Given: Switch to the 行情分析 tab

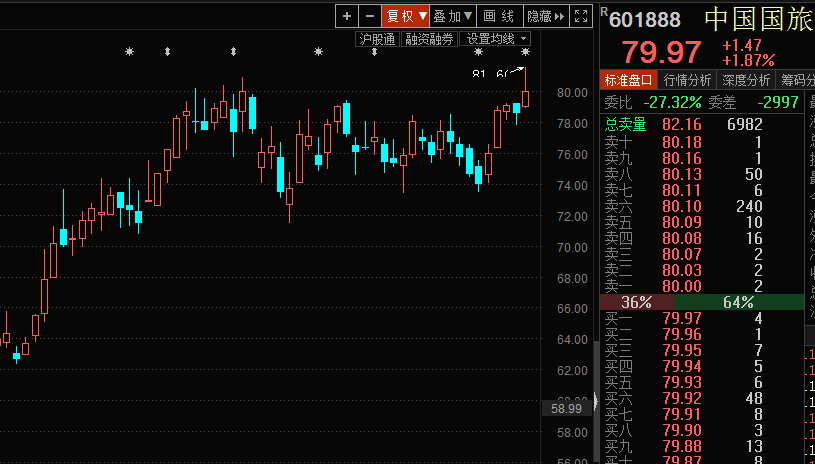Looking at the screenshot, I should point(687,81).
